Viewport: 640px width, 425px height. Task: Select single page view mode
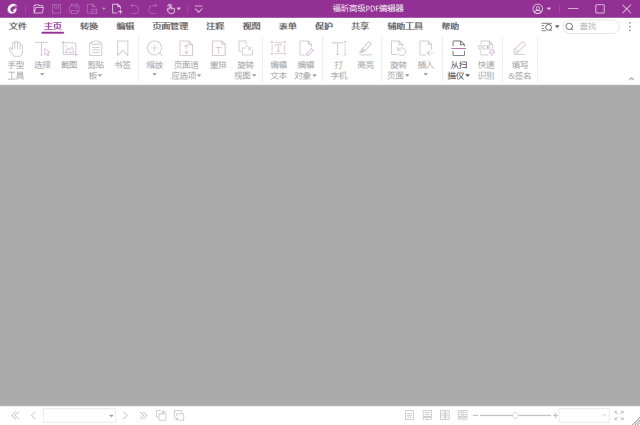(409, 415)
